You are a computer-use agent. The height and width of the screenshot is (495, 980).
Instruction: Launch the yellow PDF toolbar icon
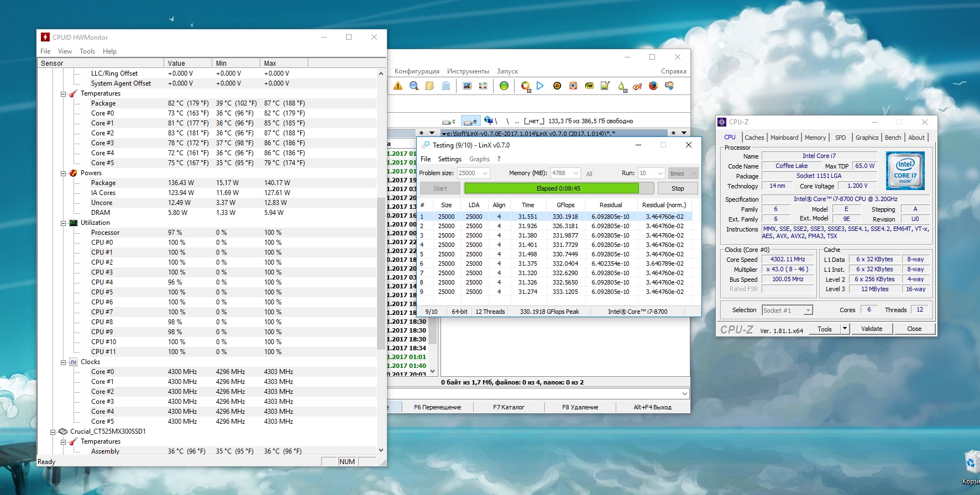click(589, 86)
